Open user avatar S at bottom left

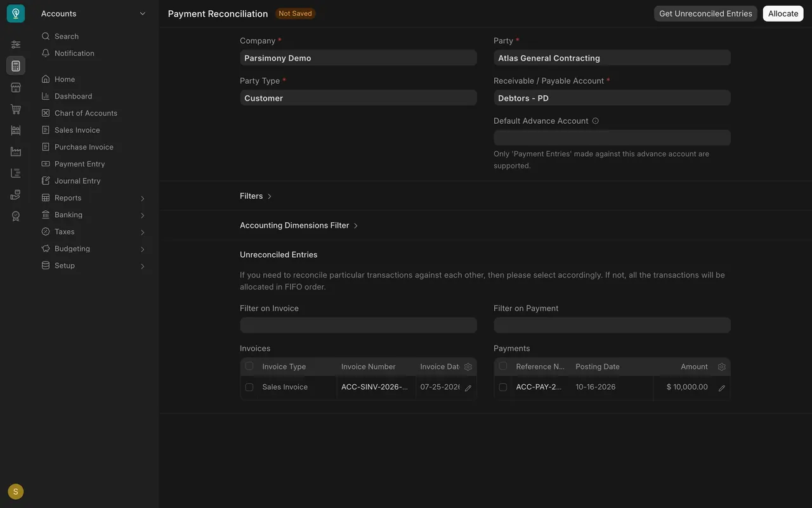pos(16,491)
